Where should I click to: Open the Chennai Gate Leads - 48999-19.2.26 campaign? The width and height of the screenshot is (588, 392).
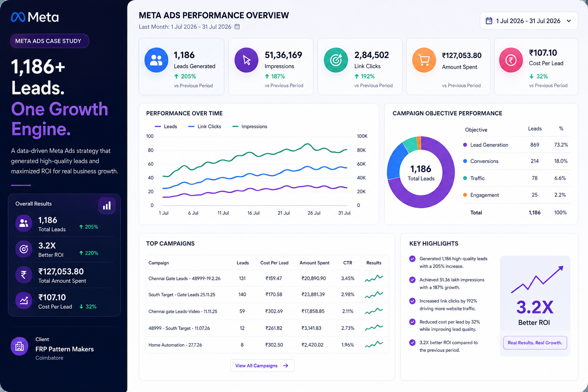[x=185, y=278]
